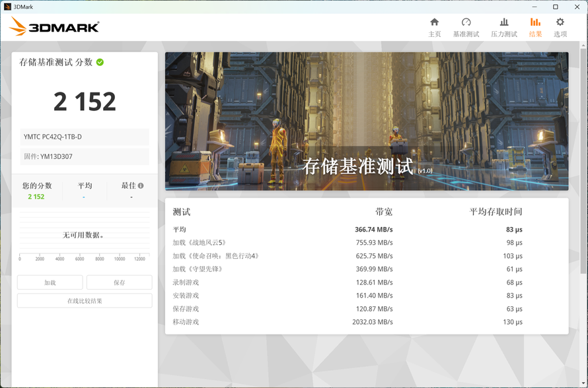Click the 128.61 MB/s bandwidth value
This screenshot has height=388, width=588.
point(374,282)
